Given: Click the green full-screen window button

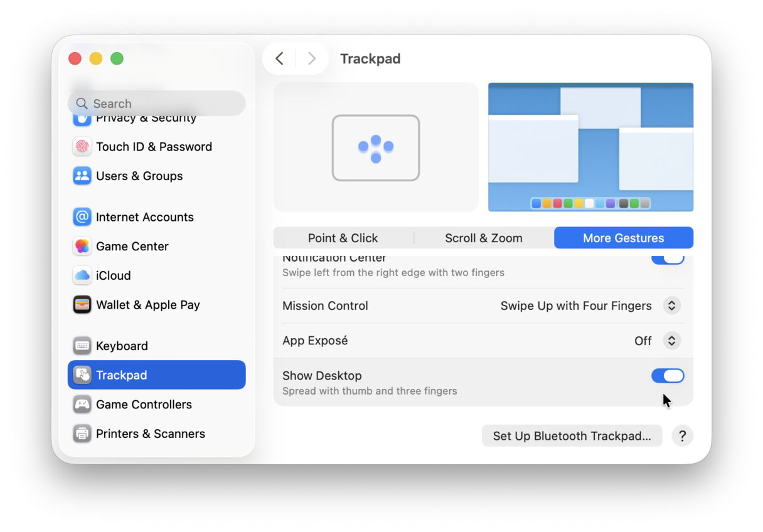Looking at the screenshot, I should 117,58.
